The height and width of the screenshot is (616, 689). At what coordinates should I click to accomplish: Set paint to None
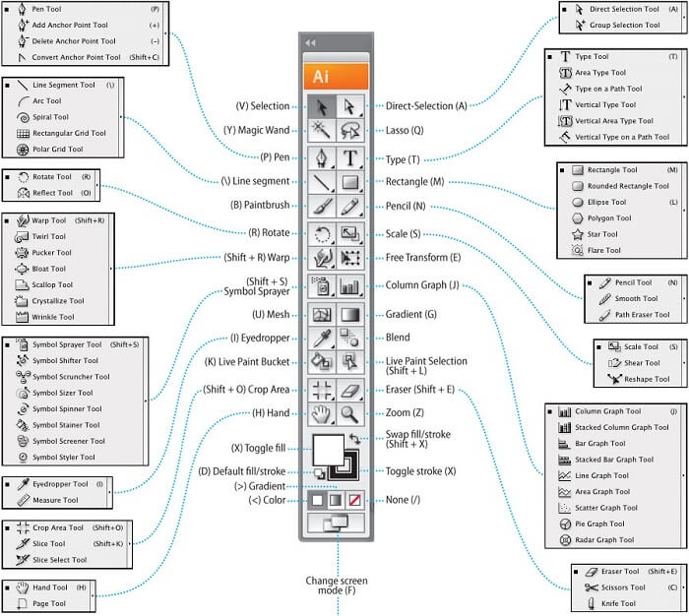(x=354, y=500)
